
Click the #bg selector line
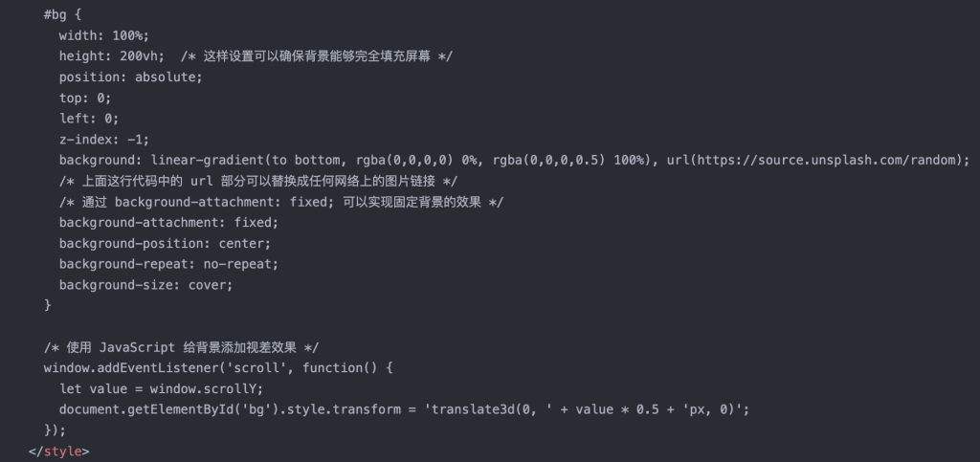tap(61, 14)
